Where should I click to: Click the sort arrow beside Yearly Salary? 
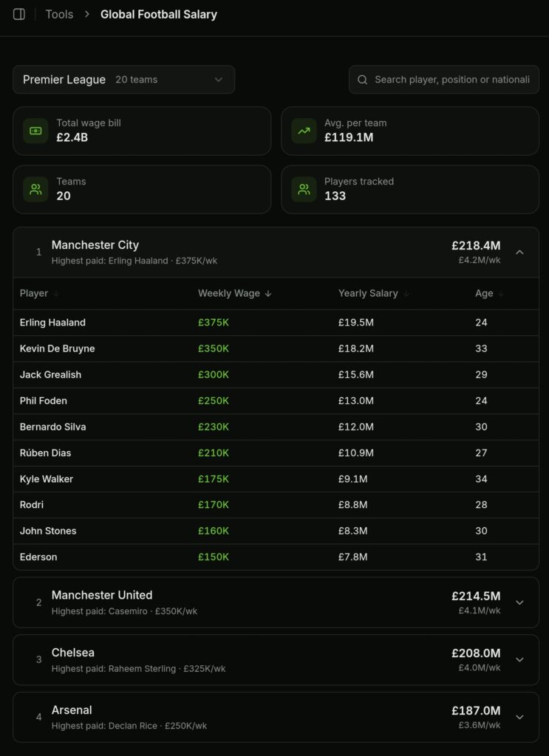tap(406, 293)
